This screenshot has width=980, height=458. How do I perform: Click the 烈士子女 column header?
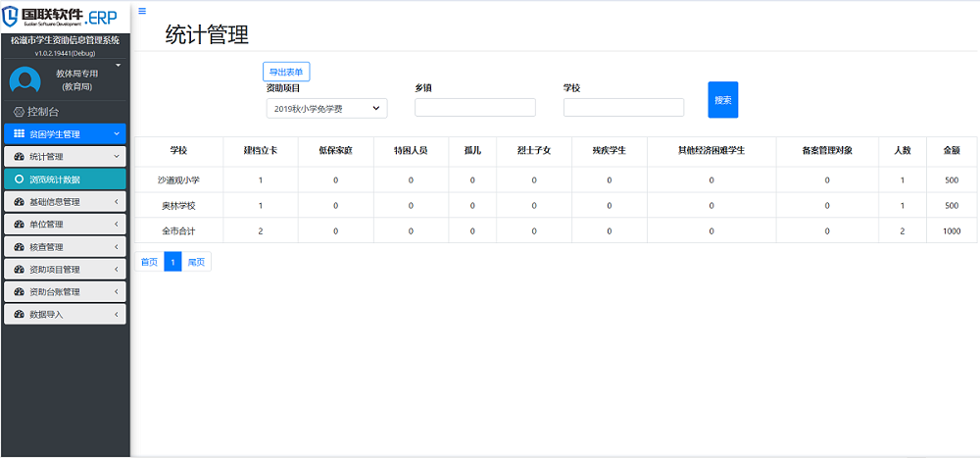coord(534,151)
